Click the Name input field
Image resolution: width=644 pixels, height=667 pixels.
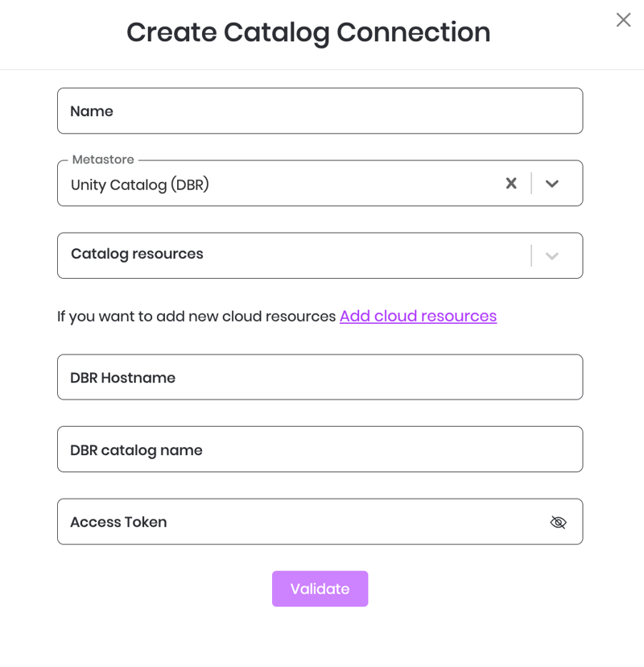click(x=320, y=111)
